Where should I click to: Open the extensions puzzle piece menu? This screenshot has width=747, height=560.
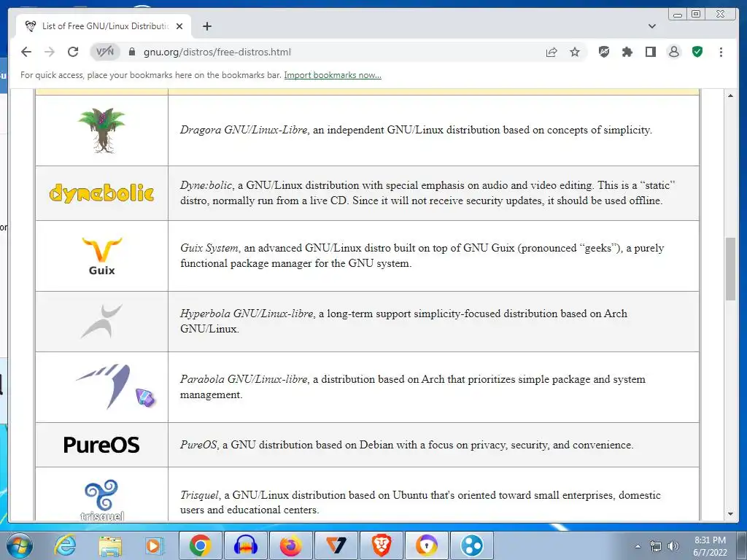(x=627, y=52)
